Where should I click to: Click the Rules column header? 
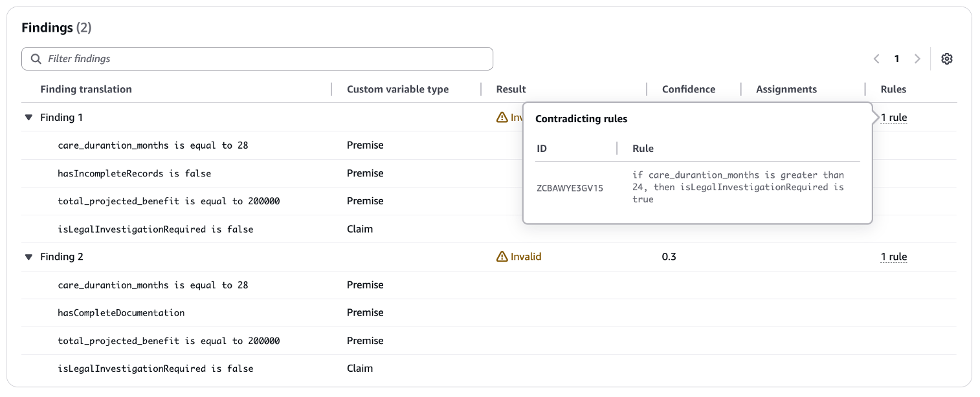click(893, 89)
